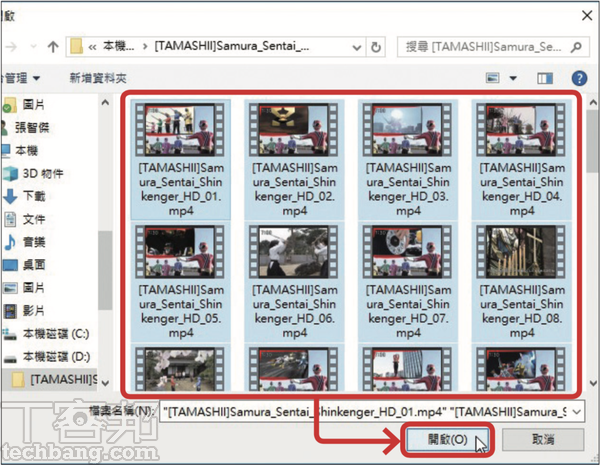
Task: Click the file list scroll down arrow
Action: tap(593, 383)
